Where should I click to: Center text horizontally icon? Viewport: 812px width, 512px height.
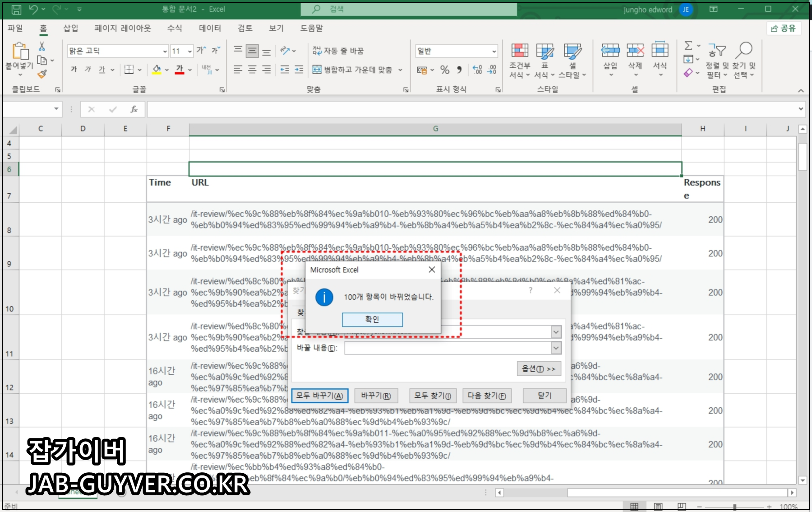[252, 70]
